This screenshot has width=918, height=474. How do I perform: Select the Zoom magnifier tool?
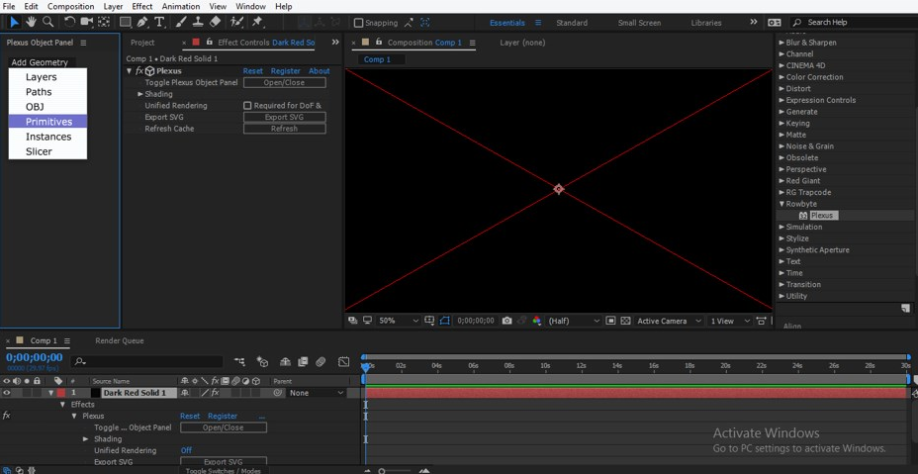[x=48, y=22]
